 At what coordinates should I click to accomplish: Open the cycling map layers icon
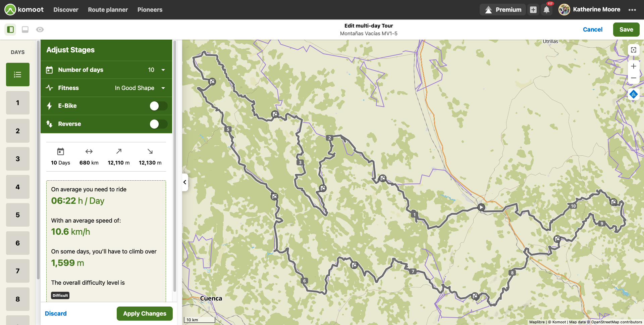coord(634,94)
